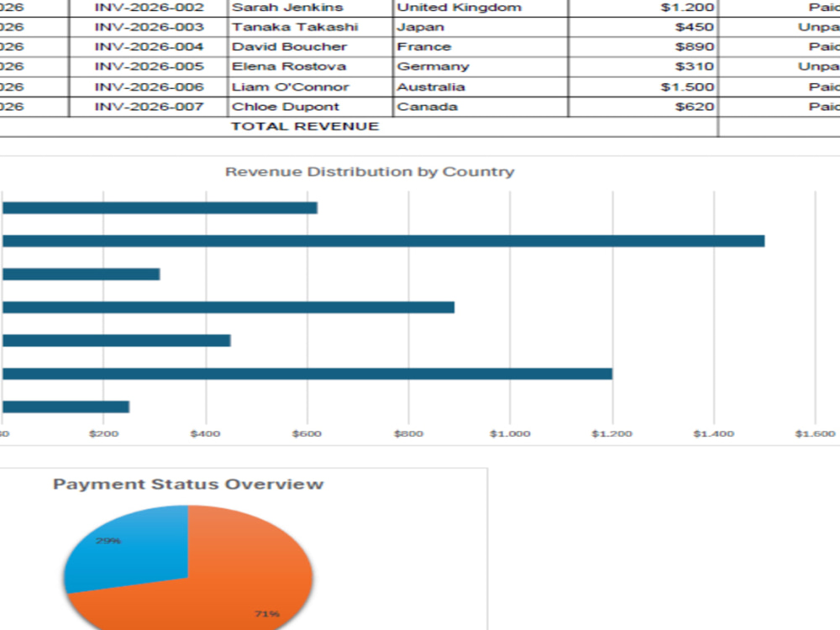This screenshot has width=840, height=630.
Task: Click the 29% pie data label
Action: click(x=108, y=541)
